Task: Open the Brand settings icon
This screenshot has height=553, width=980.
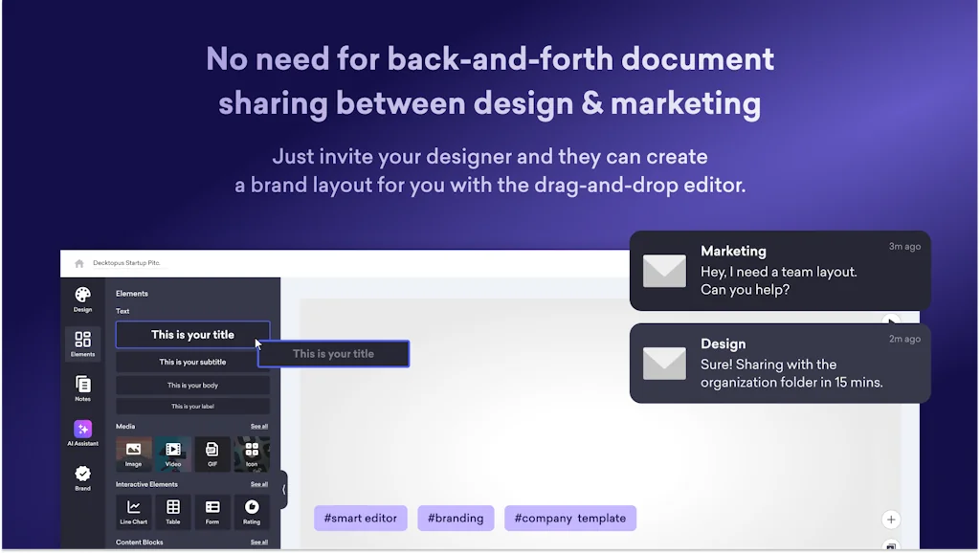Action: [83, 476]
